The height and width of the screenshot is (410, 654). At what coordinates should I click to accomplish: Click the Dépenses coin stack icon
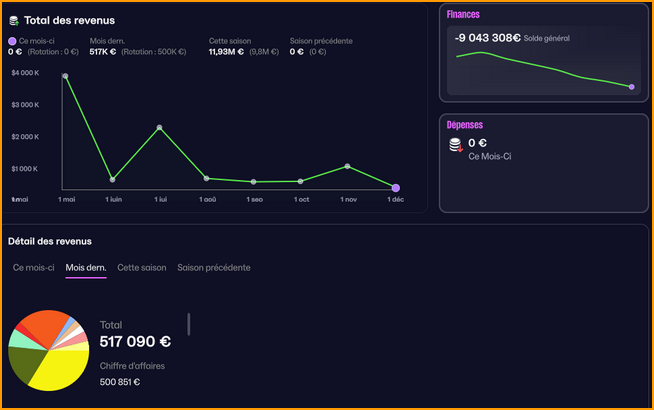(456, 146)
